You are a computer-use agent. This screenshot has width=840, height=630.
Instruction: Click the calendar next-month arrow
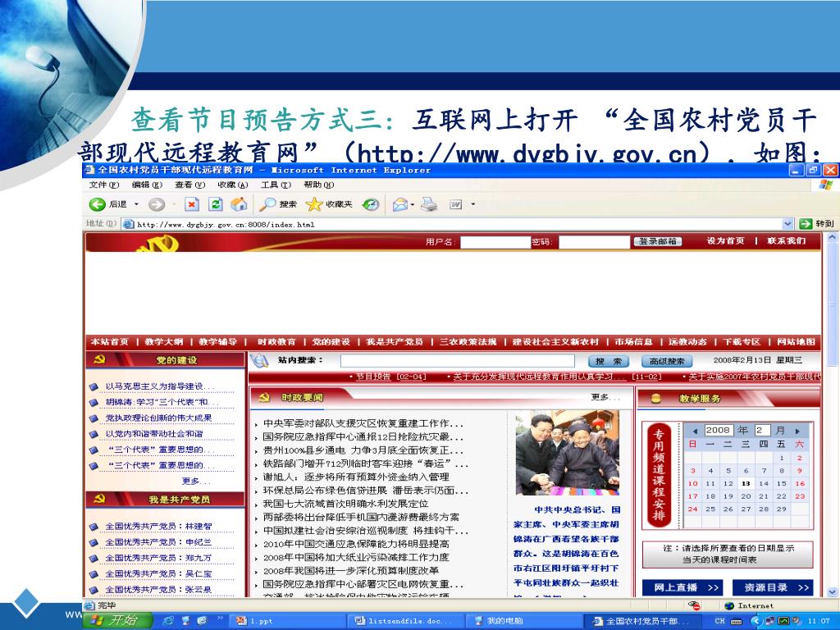tap(797, 431)
